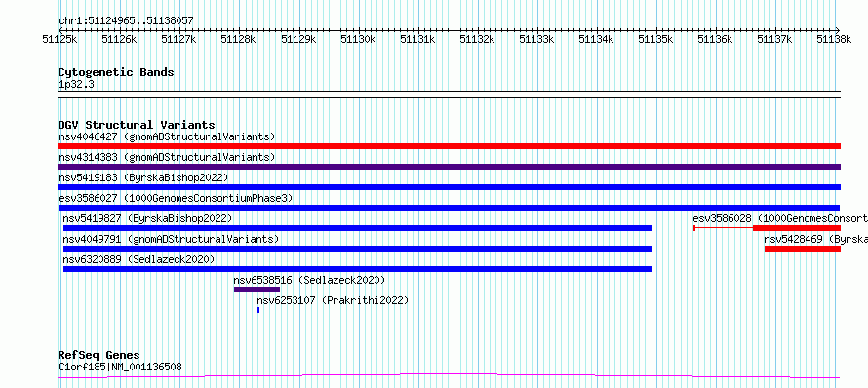This screenshot has height=388, width=868.
Task: Click the 51126k ruler label
Action: (x=119, y=39)
